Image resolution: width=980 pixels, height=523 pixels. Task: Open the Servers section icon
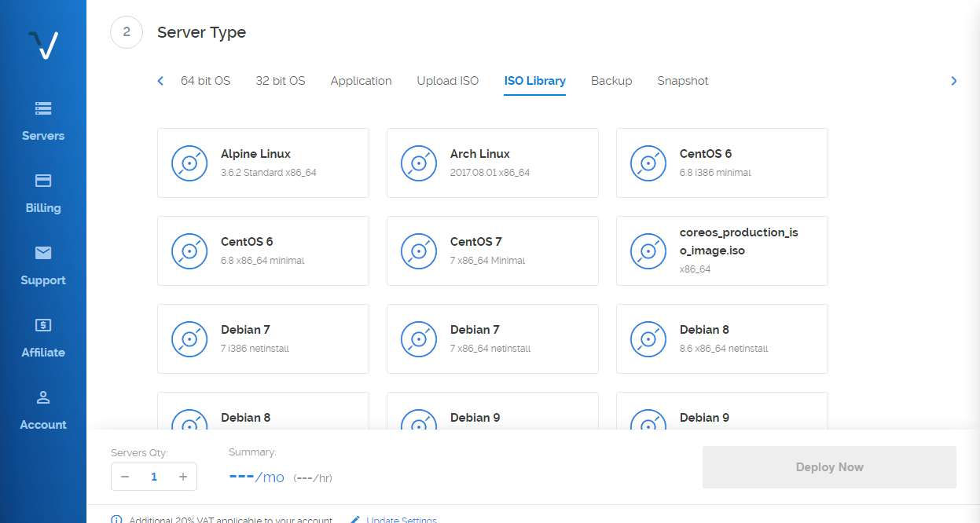click(43, 108)
